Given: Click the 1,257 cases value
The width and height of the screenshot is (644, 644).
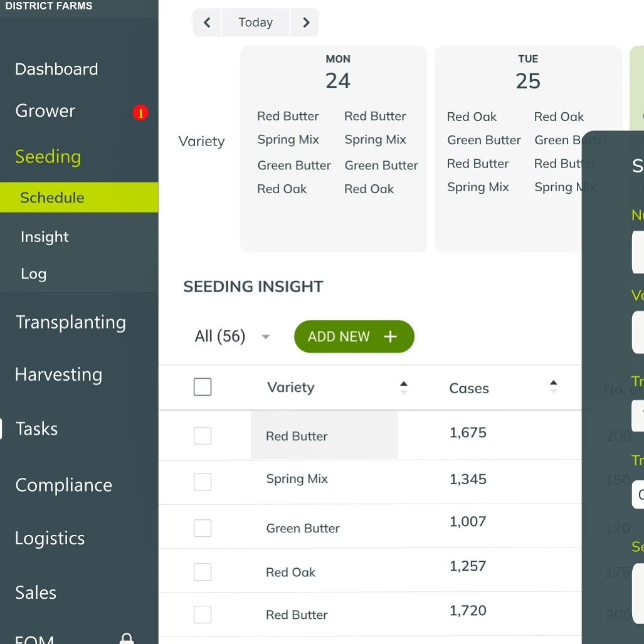Looking at the screenshot, I should click(x=468, y=566).
